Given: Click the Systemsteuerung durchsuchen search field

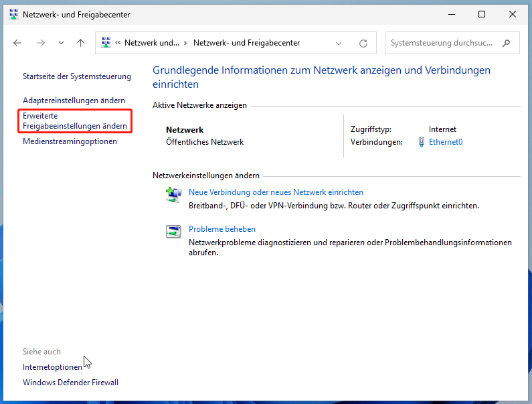Looking at the screenshot, I should click(x=452, y=43).
